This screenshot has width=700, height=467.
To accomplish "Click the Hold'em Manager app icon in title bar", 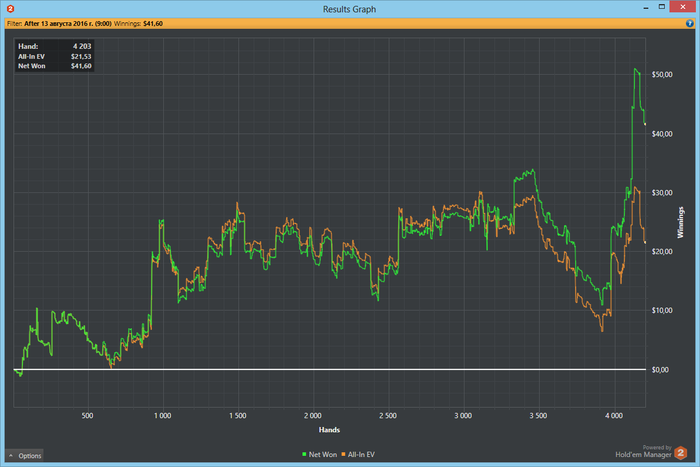I will click(x=9, y=8).
